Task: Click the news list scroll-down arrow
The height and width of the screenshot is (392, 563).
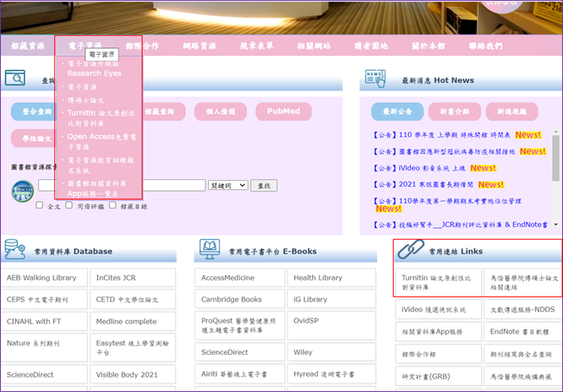Action: point(556,225)
